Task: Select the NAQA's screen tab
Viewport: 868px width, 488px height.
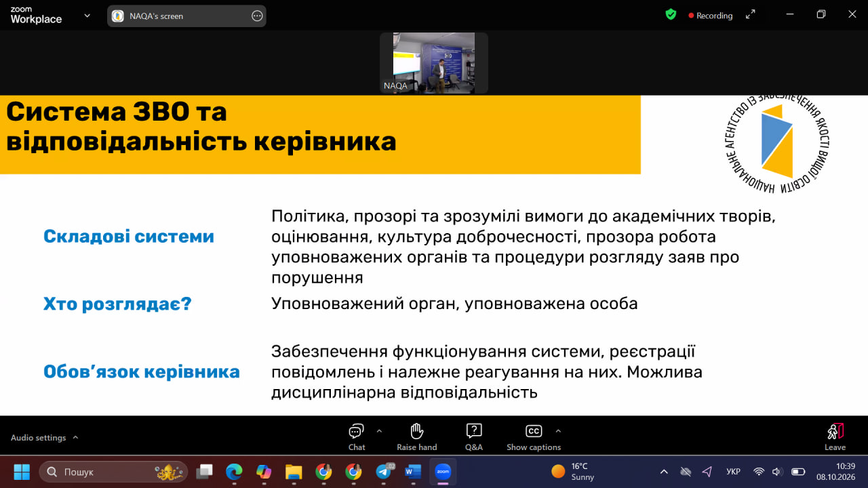Action: coord(186,16)
